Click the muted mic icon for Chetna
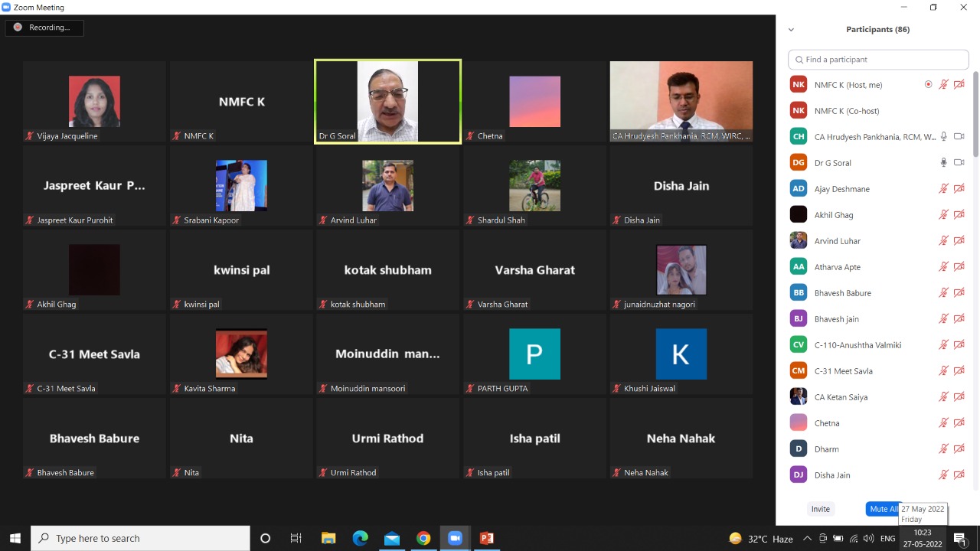Image resolution: width=980 pixels, height=551 pixels. click(944, 423)
